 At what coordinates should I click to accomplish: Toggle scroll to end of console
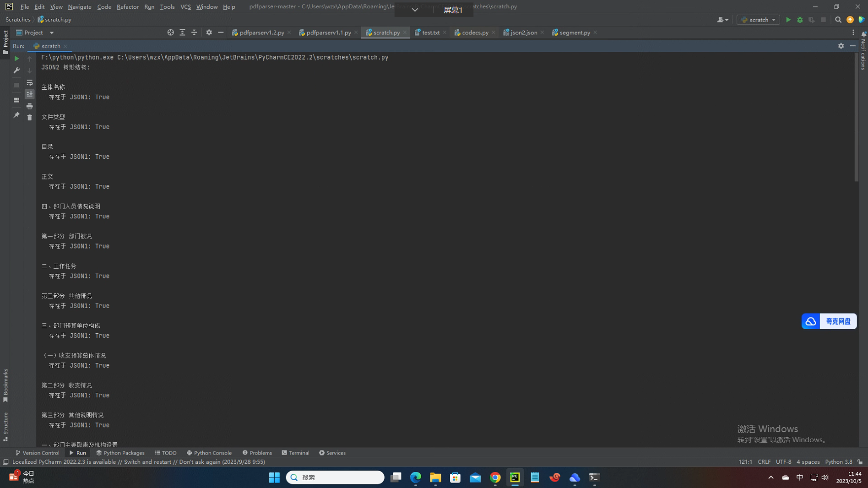30,94
